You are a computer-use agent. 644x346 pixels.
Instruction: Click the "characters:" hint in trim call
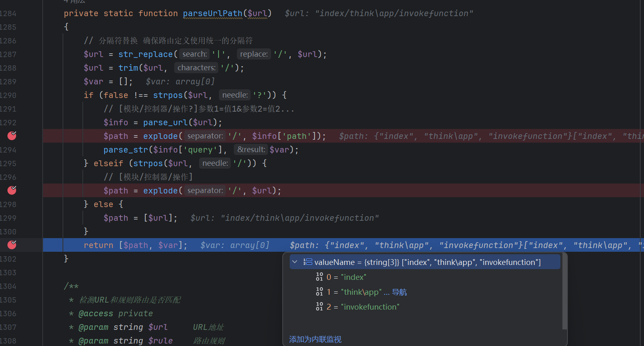196,68
